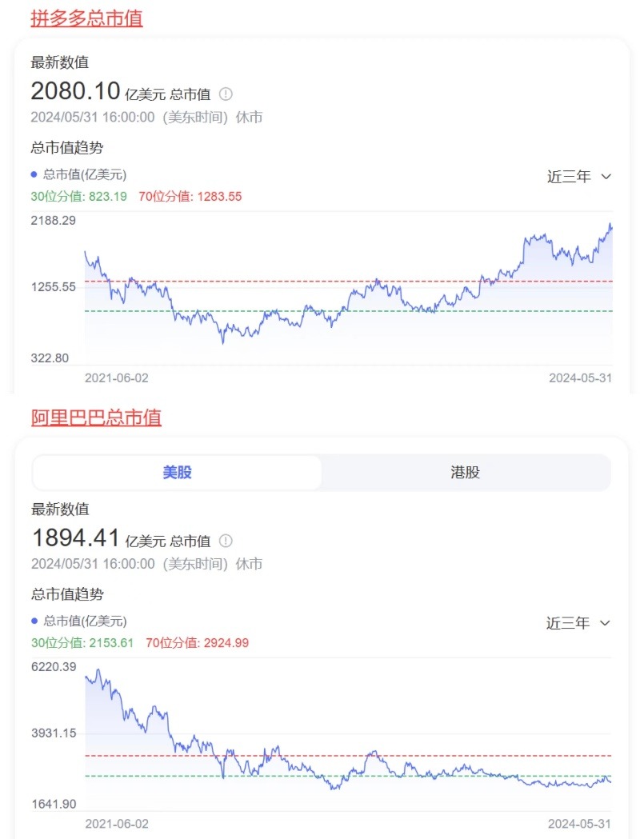
Task: Switch to the 港股 tab
Action: click(x=465, y=472)
